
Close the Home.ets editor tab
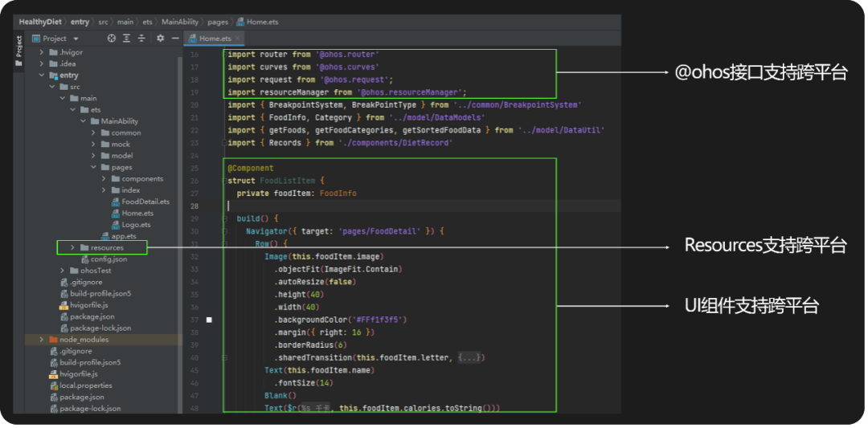(237, 39)
